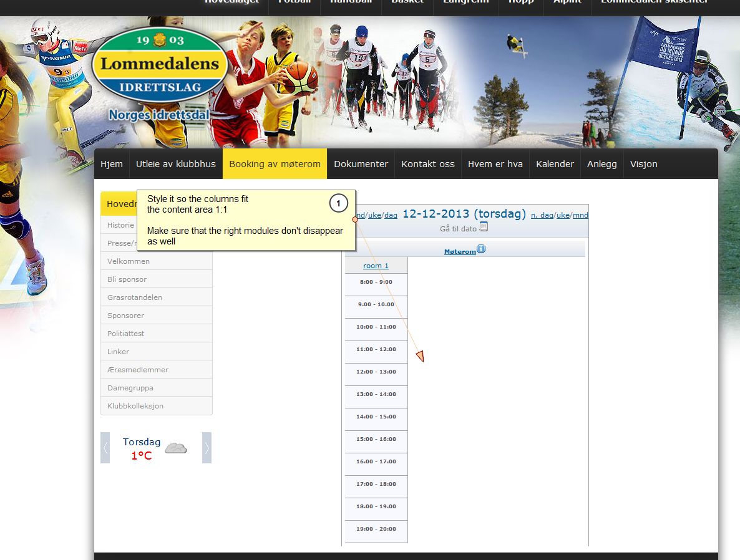Open Æresmedlemmer from the sidebar
The width and height of the screenshot is (740, 560).
tap(156, 370)
